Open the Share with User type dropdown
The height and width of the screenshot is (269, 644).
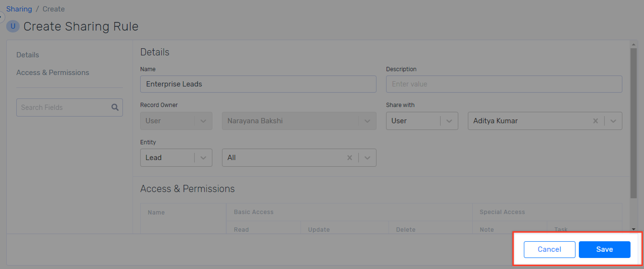tap(422, 121)
